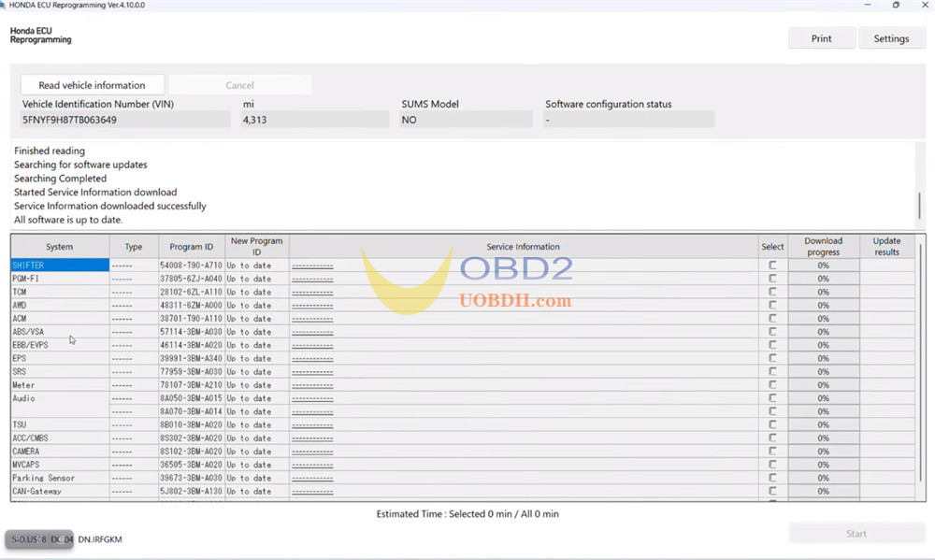
Task: Check the Select box for CAMERA
Action: point(772,451)
